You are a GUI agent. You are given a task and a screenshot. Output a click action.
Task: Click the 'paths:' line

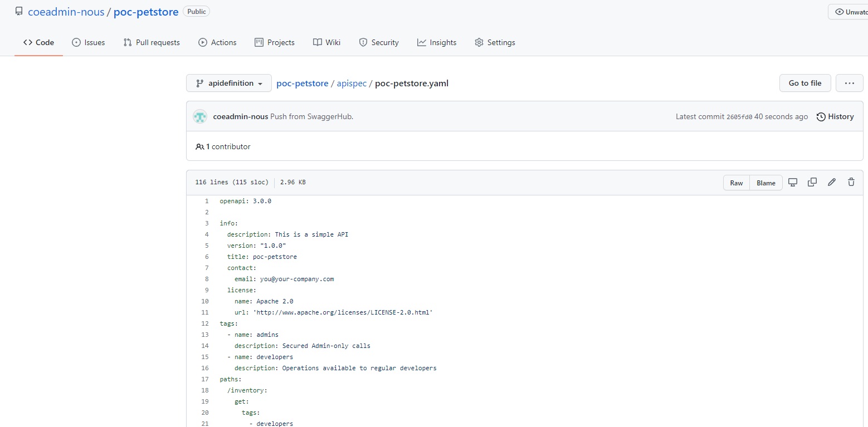231,379
